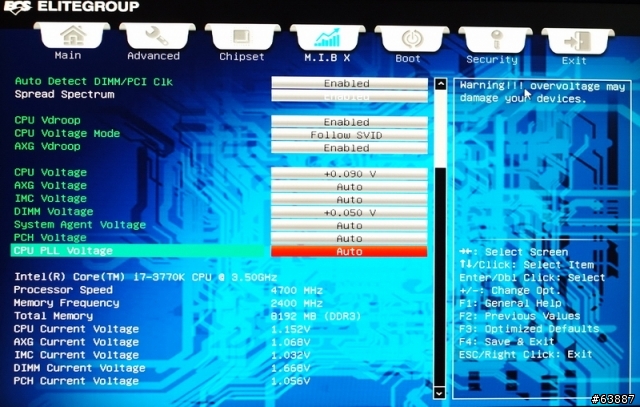Select the M.I.B X chart icon
The image size is (640, 407).
(327, 38)
